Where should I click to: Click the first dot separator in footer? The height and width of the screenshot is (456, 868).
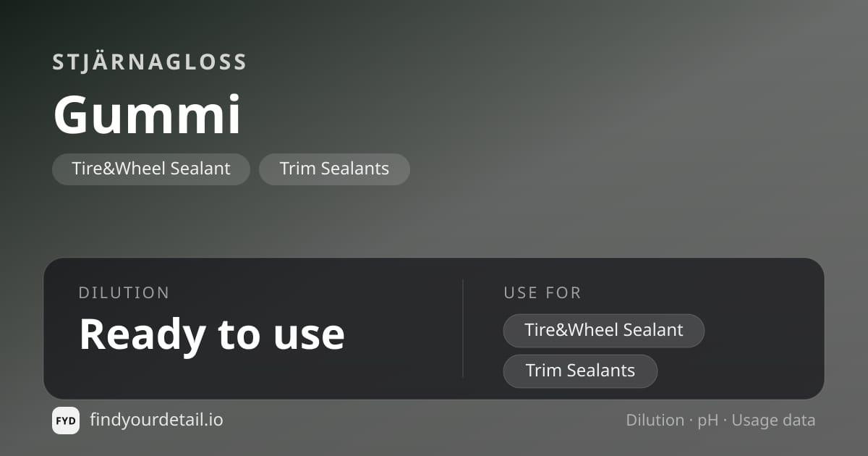click(691, 421)
